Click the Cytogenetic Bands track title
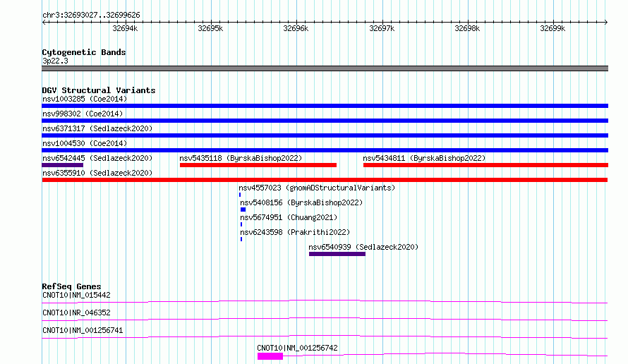628x364 pixels. tap(84, 52)
